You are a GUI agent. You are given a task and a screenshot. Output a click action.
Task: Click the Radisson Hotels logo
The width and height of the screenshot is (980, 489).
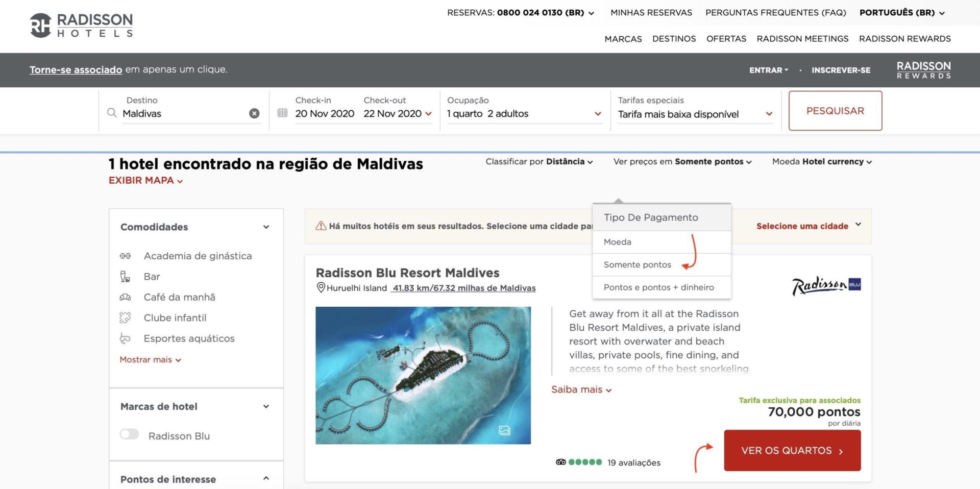point(82,26)
